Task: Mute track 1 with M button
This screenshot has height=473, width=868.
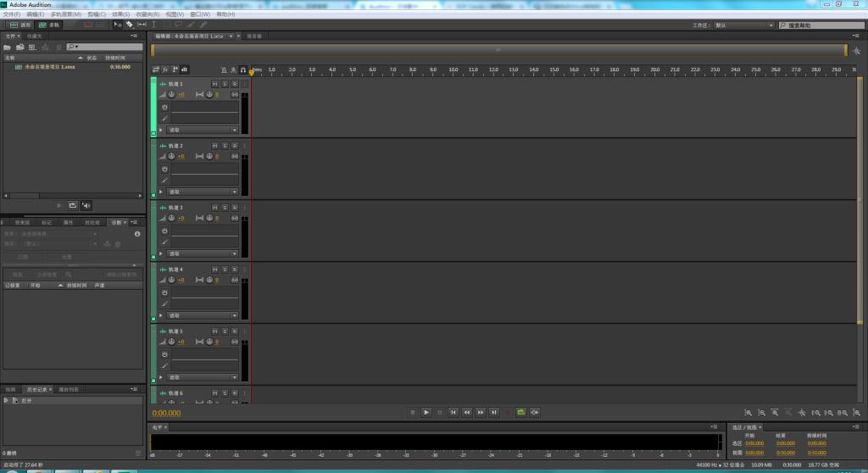Action: tap(215, 84)
